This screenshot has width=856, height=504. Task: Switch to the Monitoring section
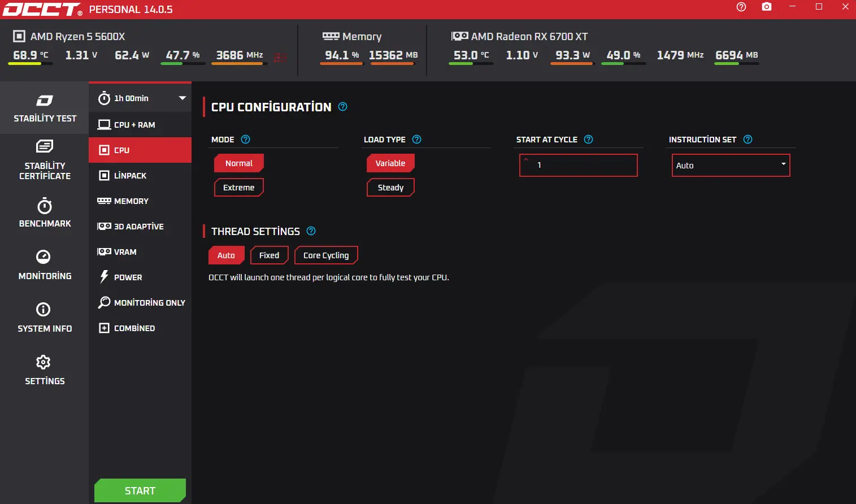click(45, 265)
